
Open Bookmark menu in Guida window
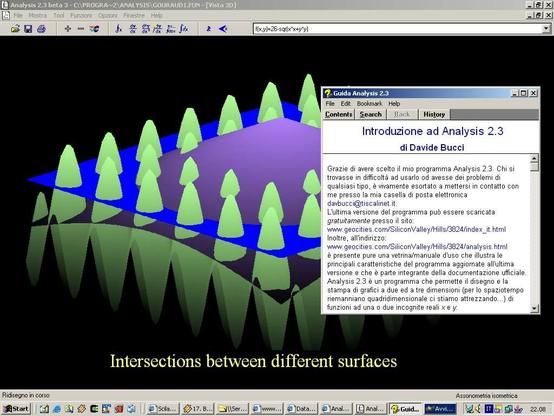pos(369,104)
